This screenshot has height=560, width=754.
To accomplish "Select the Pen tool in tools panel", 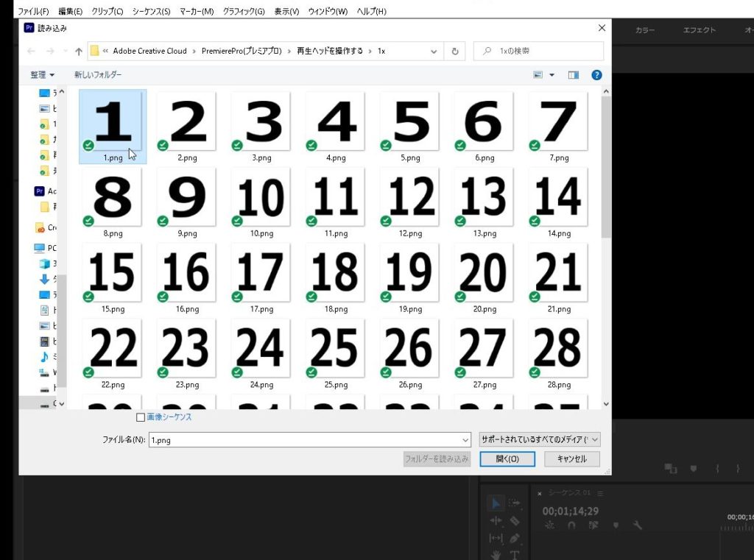I will click(x=515, y=538).
